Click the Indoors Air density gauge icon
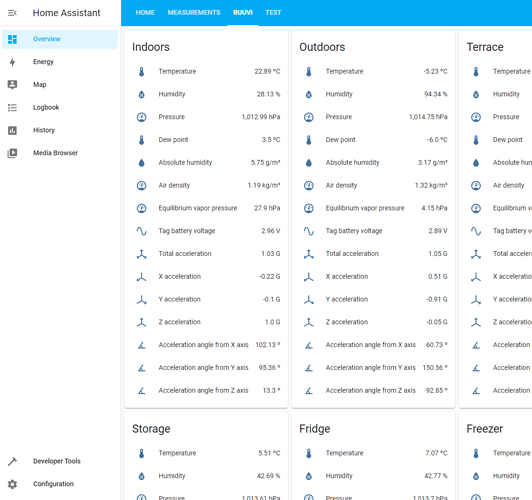Image resolution: width=532 pixels, height=500 pixels. (x=141, y=185)
